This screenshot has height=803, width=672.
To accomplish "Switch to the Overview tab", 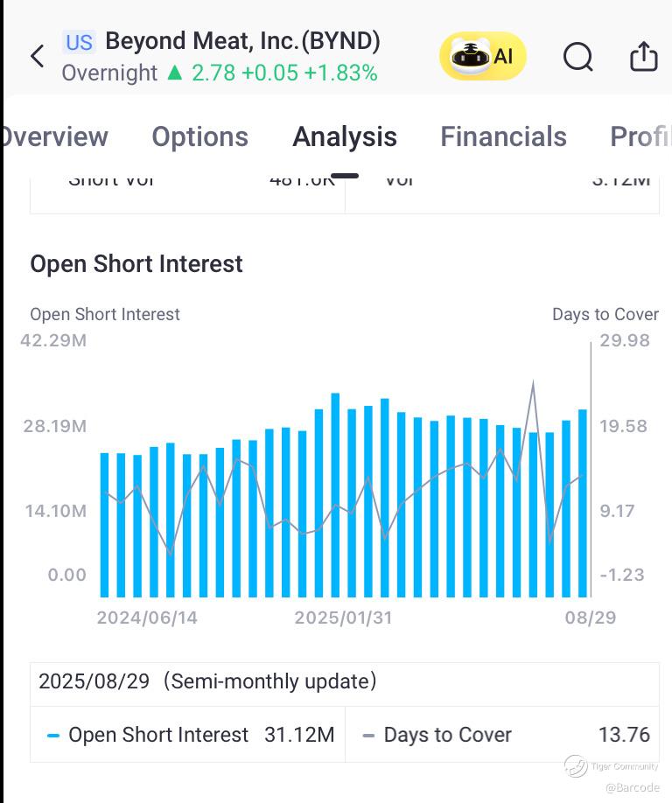I will point(54,137).
